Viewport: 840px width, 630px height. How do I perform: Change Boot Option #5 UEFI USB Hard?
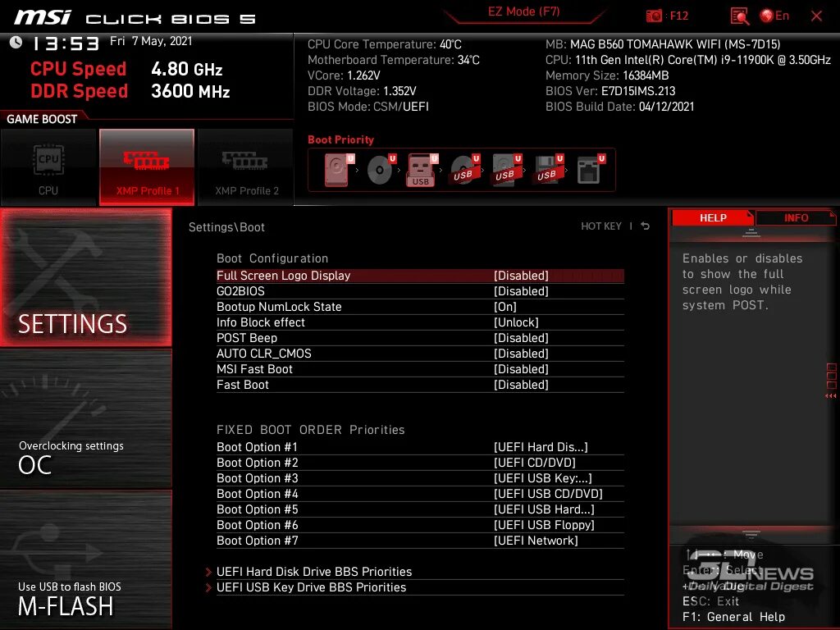point(420,509)
